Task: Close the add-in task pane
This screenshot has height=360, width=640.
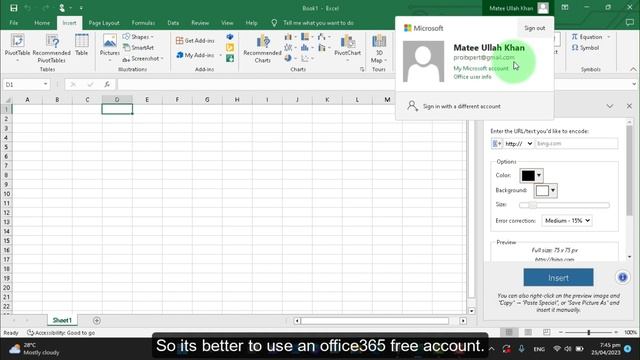Action: [x=629, y=106]
